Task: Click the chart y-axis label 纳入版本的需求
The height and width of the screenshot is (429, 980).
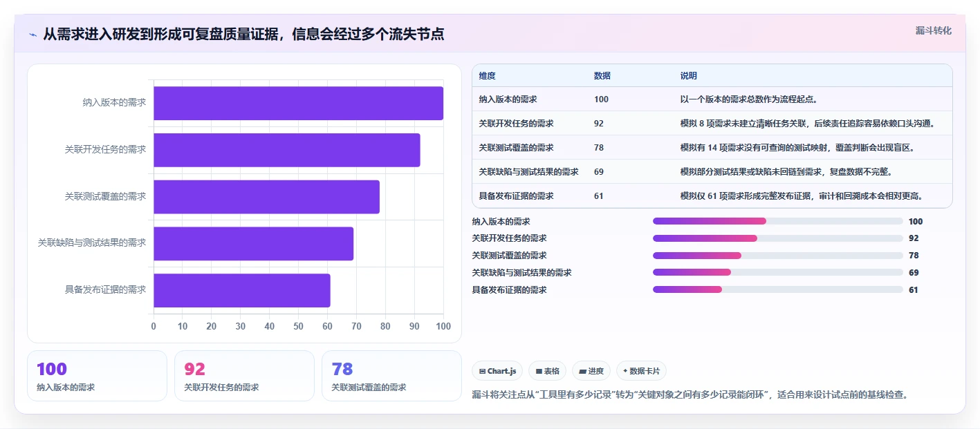Action: pyautogui.click(x=114, y=103)
